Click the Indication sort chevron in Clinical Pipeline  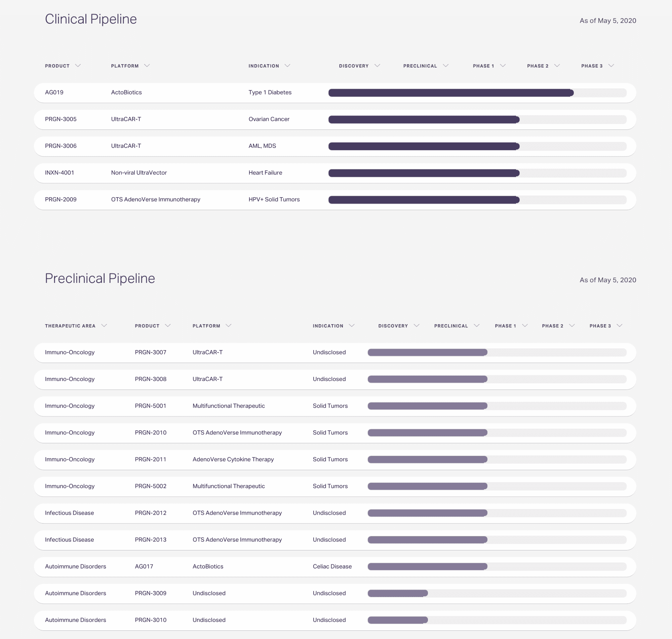pos(287,66)
